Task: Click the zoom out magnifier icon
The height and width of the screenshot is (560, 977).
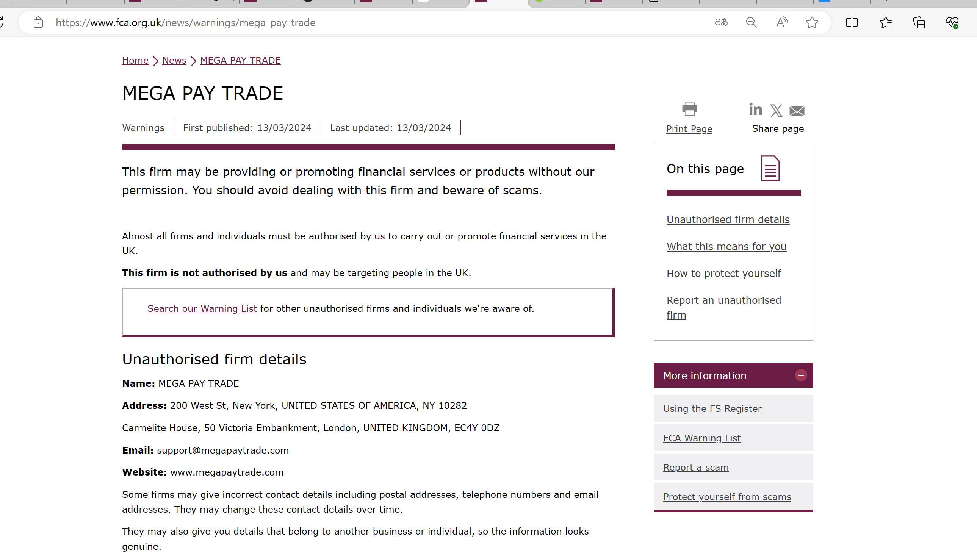Action: tap(751, 22)
